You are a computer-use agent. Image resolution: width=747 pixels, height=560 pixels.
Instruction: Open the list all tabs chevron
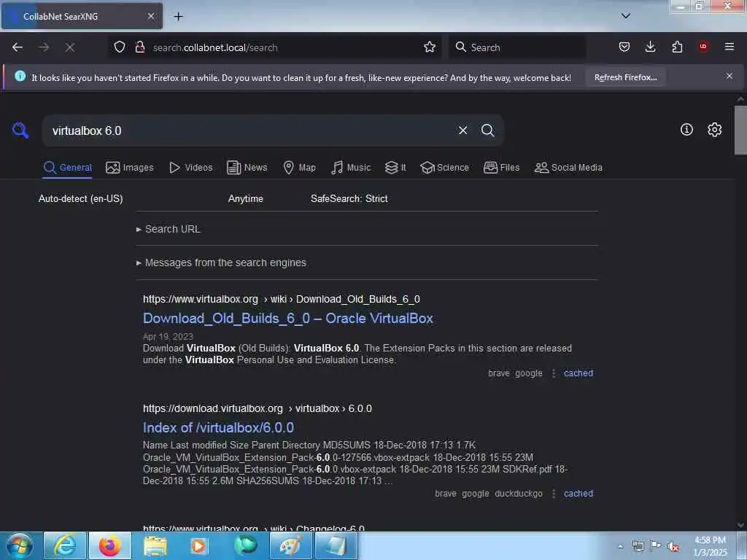coord(626,16)
